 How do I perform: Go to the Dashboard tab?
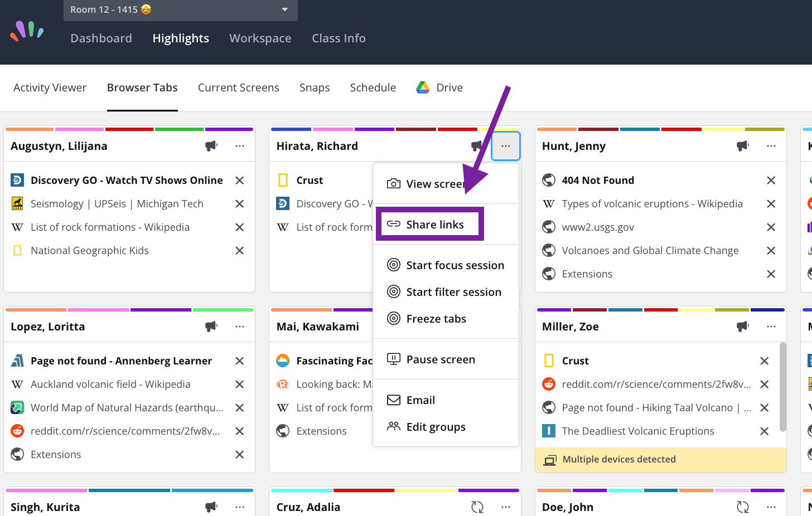click(101, 38)
